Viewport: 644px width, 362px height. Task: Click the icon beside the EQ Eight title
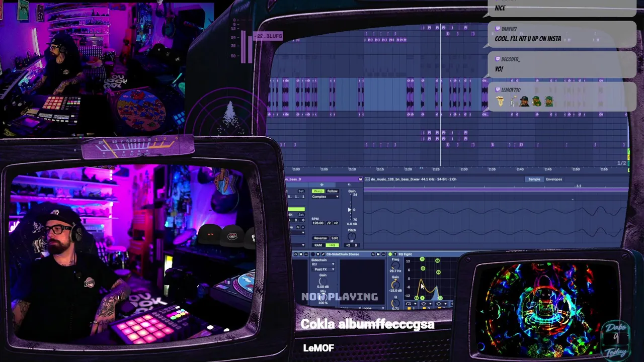395,254
